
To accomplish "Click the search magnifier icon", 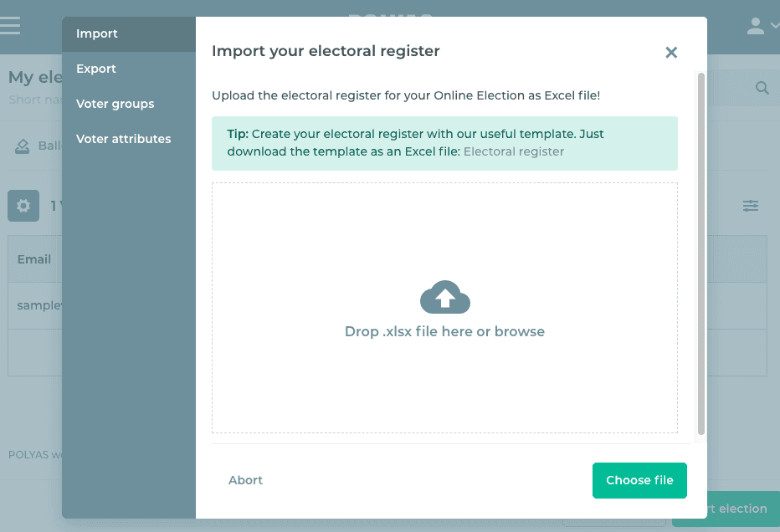I will pos(762,88).
